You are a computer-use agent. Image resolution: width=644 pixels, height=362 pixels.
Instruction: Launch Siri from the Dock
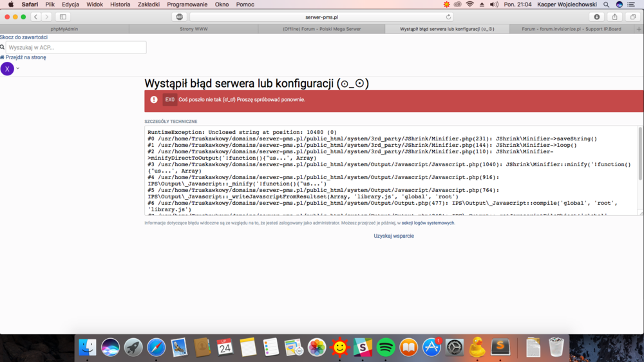pos(111,347)
